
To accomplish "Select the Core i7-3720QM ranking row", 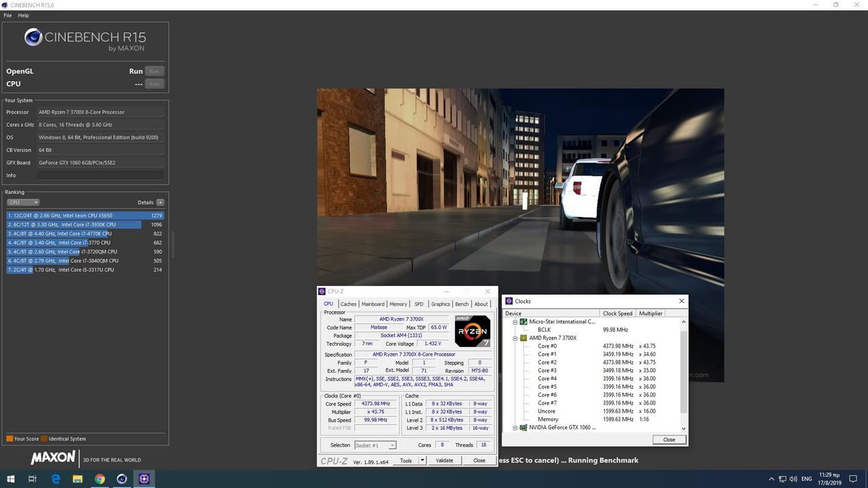I will [85, 251].
